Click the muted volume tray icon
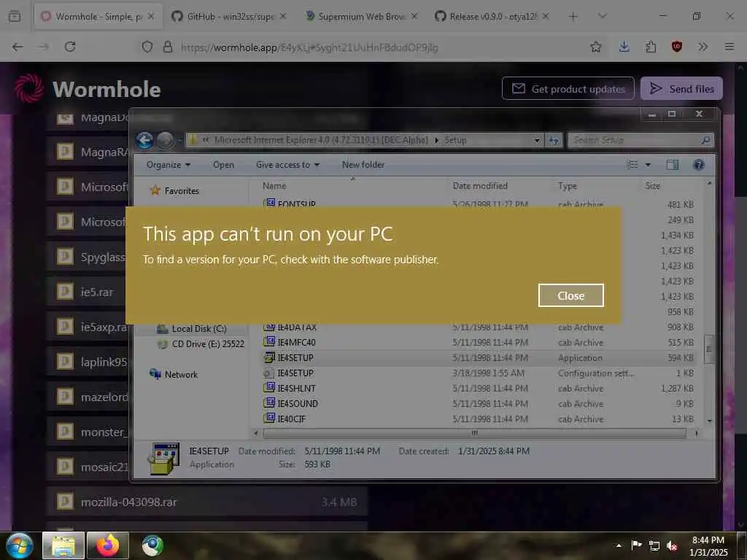This screenshot has height=560, width=747. click(x=672, y=545)
